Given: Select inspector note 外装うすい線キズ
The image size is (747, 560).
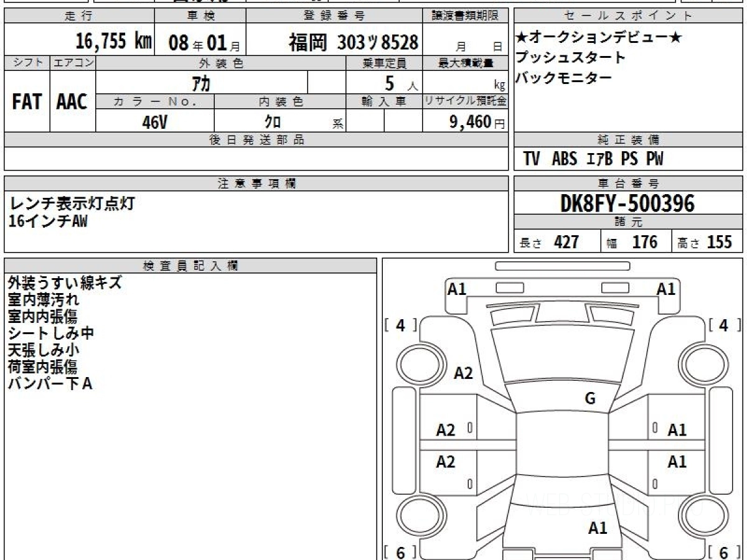Looking at the screenshot, I should coord(65,283).
